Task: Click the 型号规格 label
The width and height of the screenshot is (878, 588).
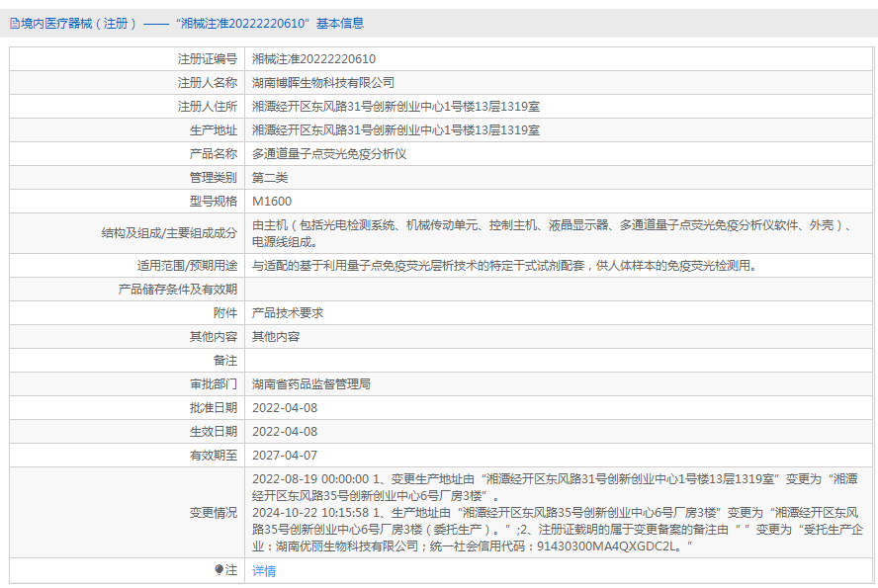Action: 214,202
